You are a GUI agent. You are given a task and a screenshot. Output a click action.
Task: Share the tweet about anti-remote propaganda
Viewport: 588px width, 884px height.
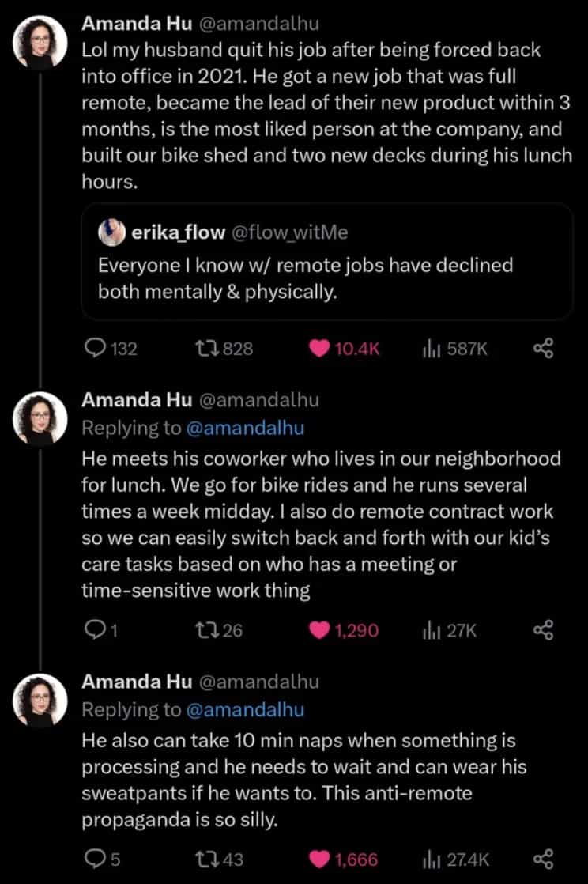point(542,859)
